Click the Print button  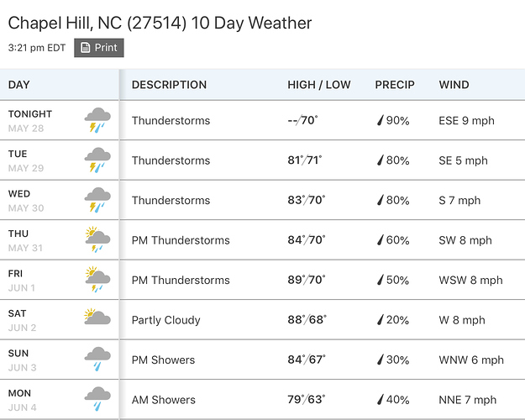click(x=99, y=48)
